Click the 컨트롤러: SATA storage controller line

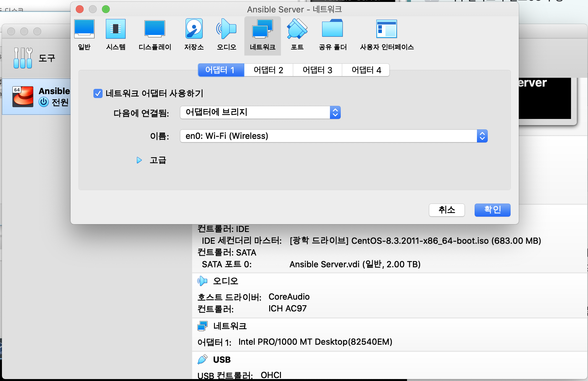click(x=227, y=253)
